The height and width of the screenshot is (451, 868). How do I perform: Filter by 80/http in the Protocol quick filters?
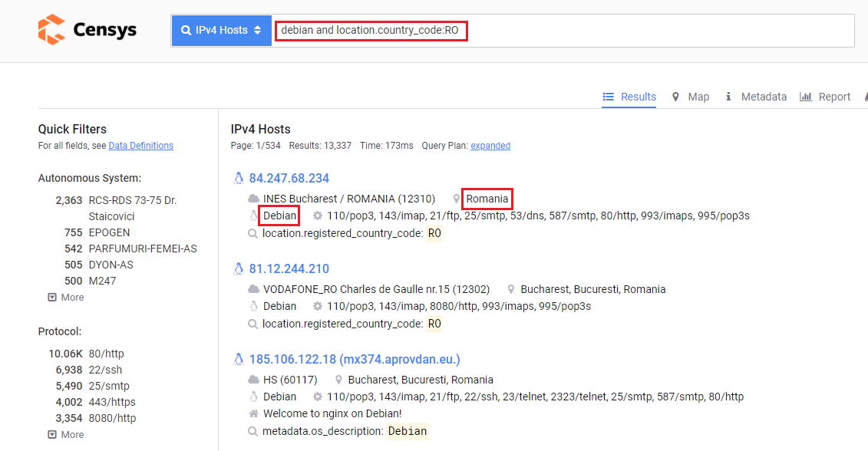click(106, 354)
